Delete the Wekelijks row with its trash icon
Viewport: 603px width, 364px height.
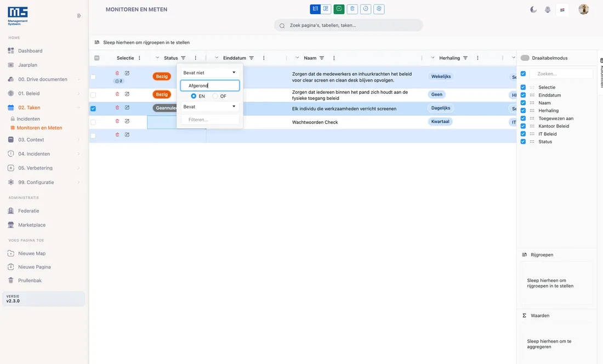point(117,73)
